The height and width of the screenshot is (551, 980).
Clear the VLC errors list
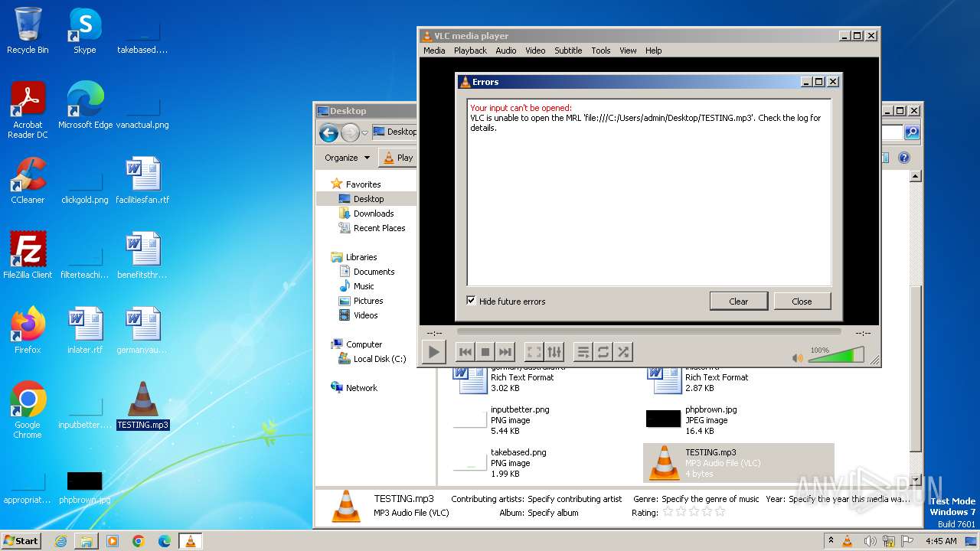pos(738,301)
